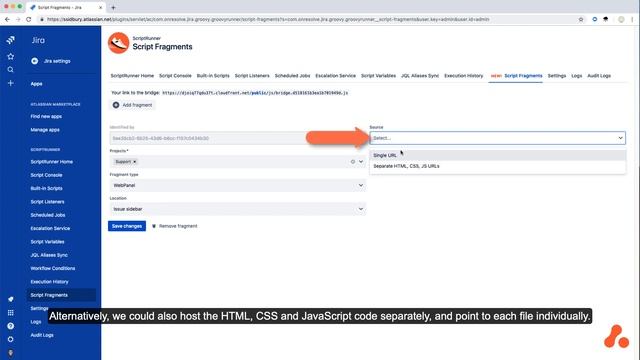Switch to JQL Aliases Sync tab
Image resolution: width=640 pixels, height=360 pixels.
(420, 76)
